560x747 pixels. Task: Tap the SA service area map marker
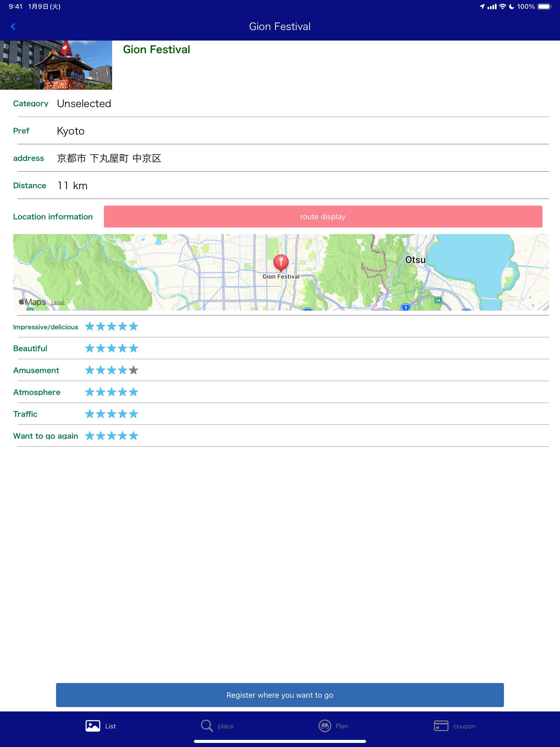coord(438,300)
